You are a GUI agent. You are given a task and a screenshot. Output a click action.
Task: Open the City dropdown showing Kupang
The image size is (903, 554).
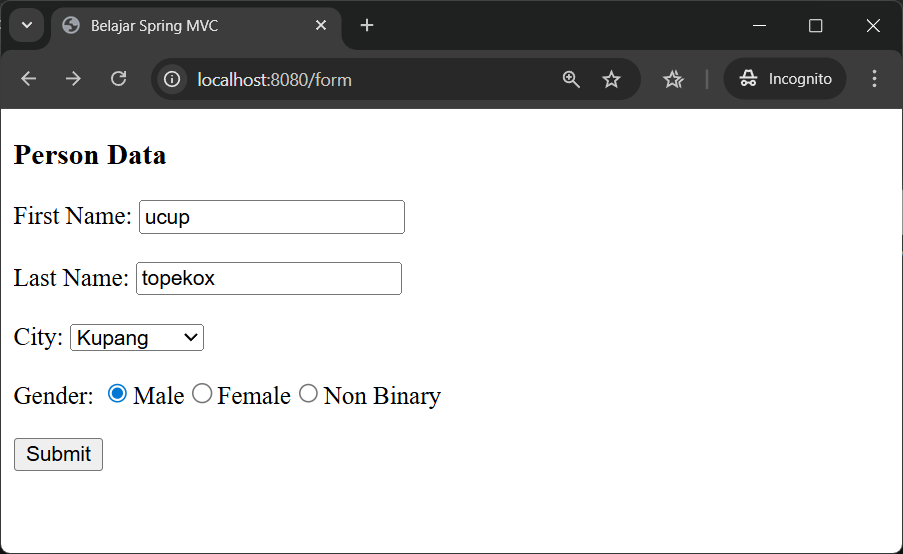(x=137, y=337)
